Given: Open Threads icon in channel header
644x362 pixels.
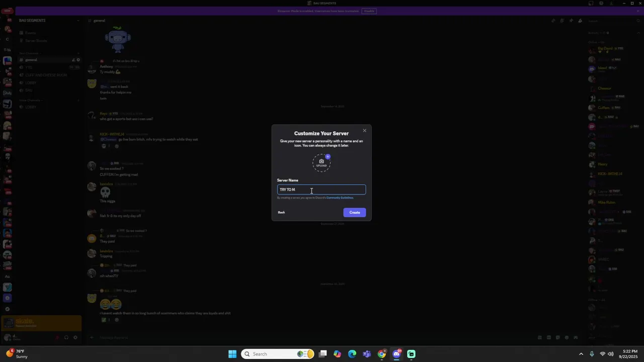Looking at the screenshot, I should (x=553, y=21).
